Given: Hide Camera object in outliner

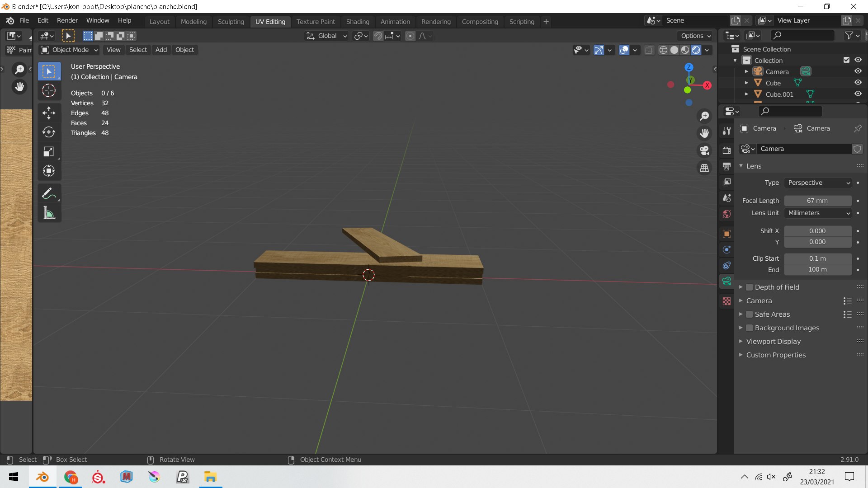Looking at the screenshot, I should point(858,71).
